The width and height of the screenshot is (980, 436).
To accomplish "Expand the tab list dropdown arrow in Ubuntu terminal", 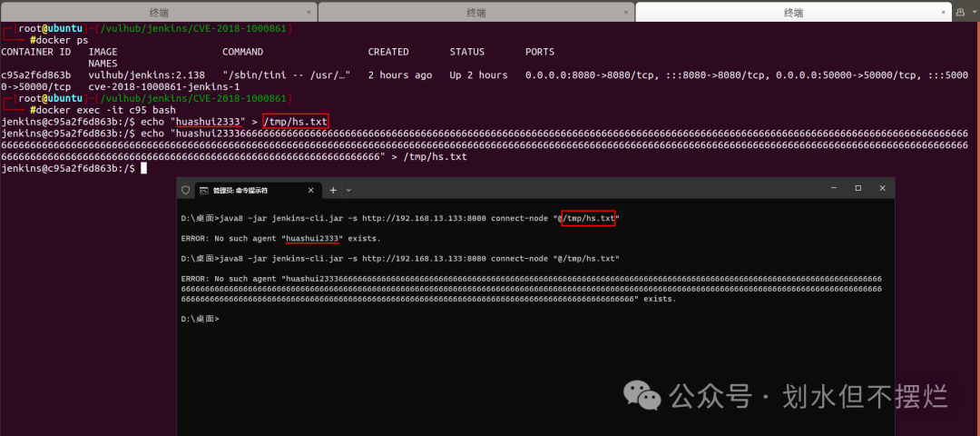I will (974, 12).
